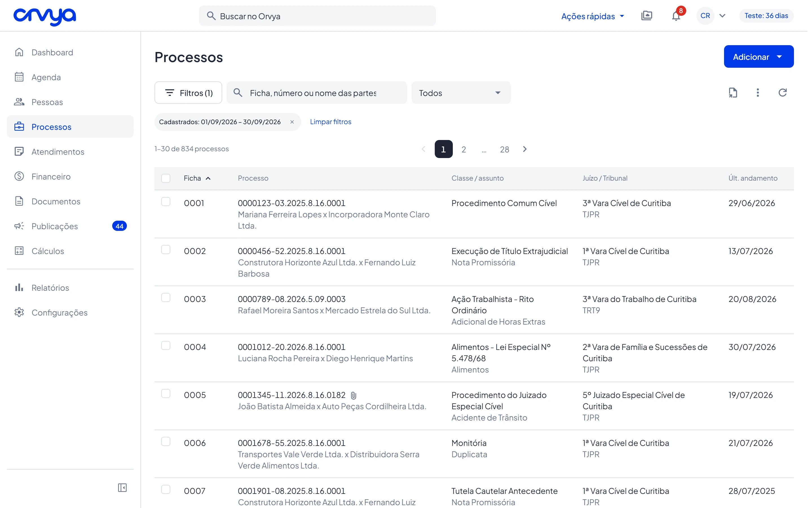Open the Todos status dropdown

(461, 93)
